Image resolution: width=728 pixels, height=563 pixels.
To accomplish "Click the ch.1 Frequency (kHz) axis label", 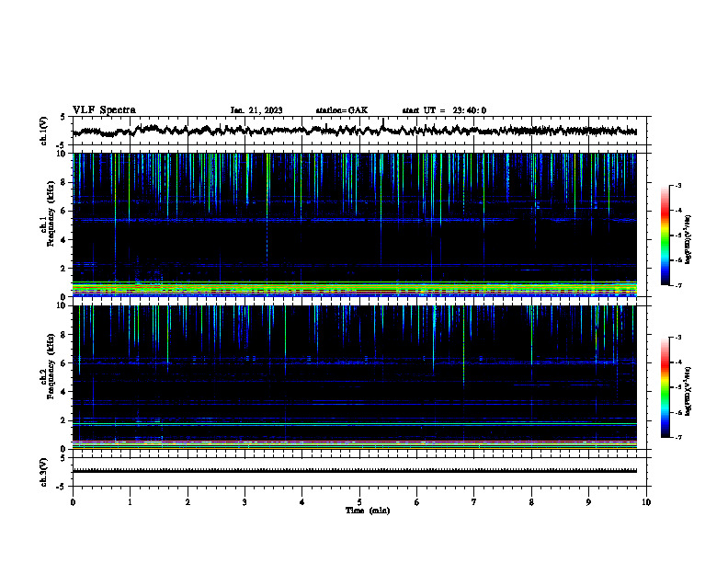I will (48, 224).
